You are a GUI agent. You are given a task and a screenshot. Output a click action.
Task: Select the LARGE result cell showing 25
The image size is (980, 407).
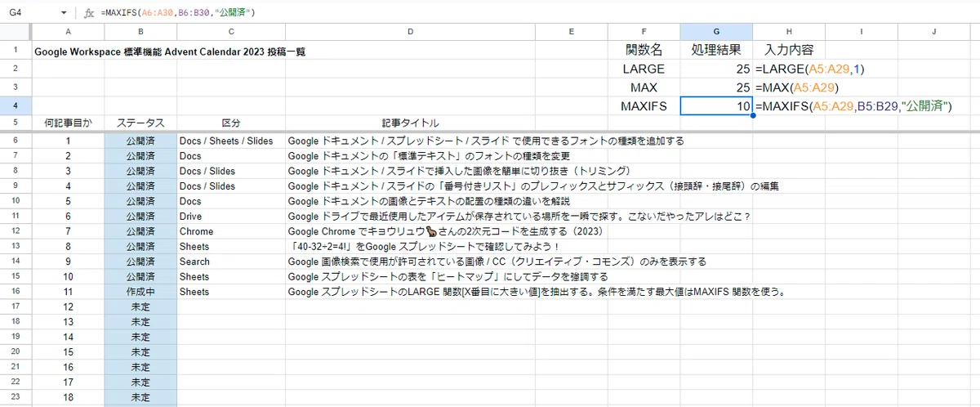pos(716,69)
